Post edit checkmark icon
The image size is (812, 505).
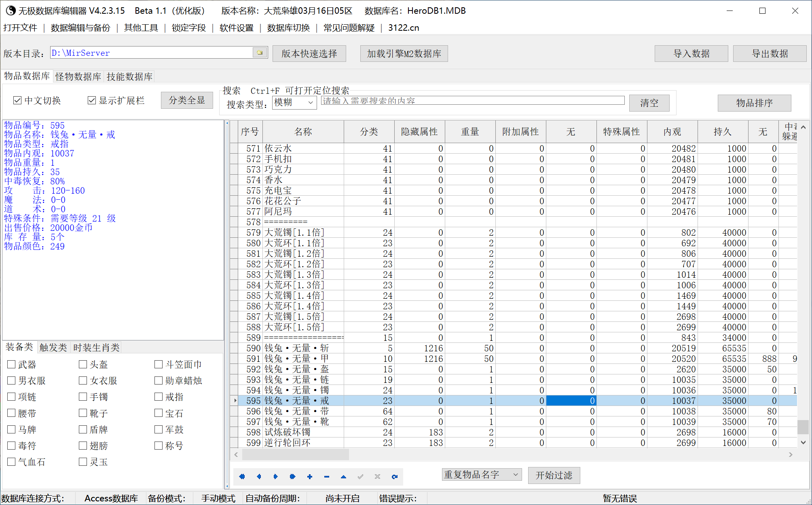(x=360, y=477)
